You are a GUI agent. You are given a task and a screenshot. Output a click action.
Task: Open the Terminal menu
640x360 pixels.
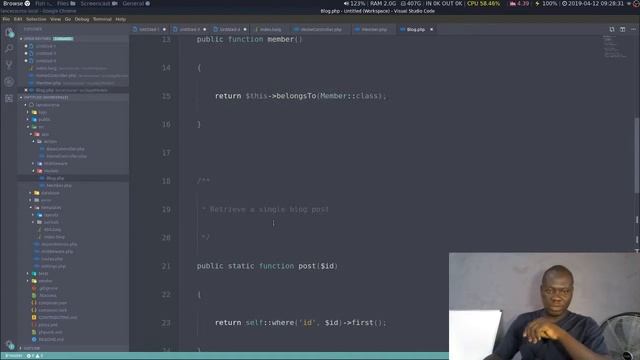[102, 19]
